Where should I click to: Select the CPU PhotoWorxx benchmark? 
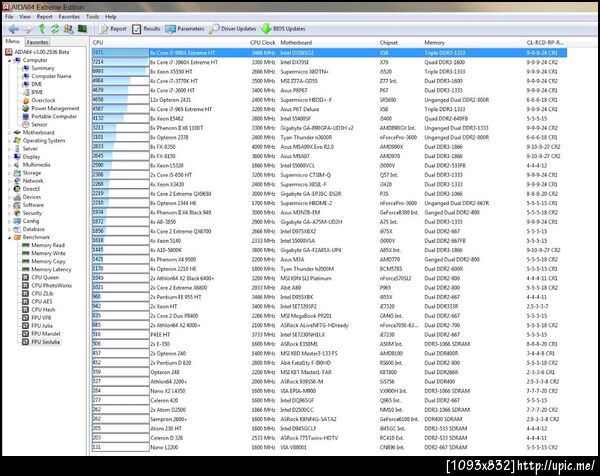point(51,285)
